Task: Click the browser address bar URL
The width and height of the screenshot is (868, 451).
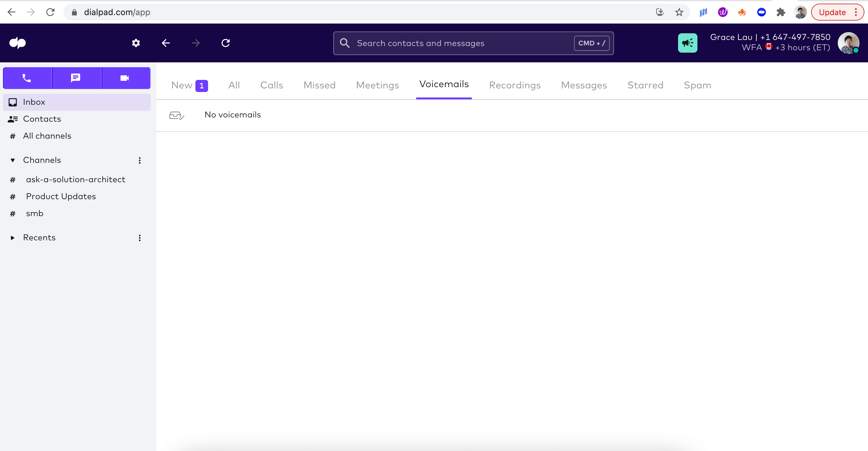Action: pyautogui.click(x=117, y=12)
